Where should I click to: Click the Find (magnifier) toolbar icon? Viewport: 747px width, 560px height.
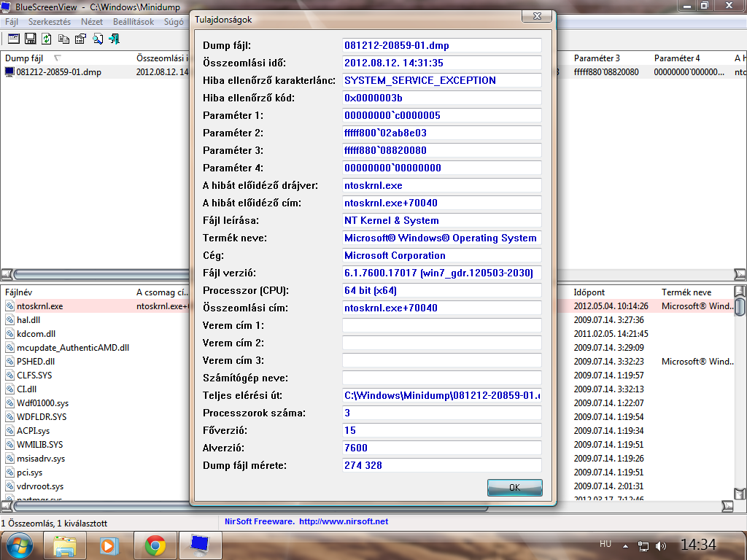98,39
